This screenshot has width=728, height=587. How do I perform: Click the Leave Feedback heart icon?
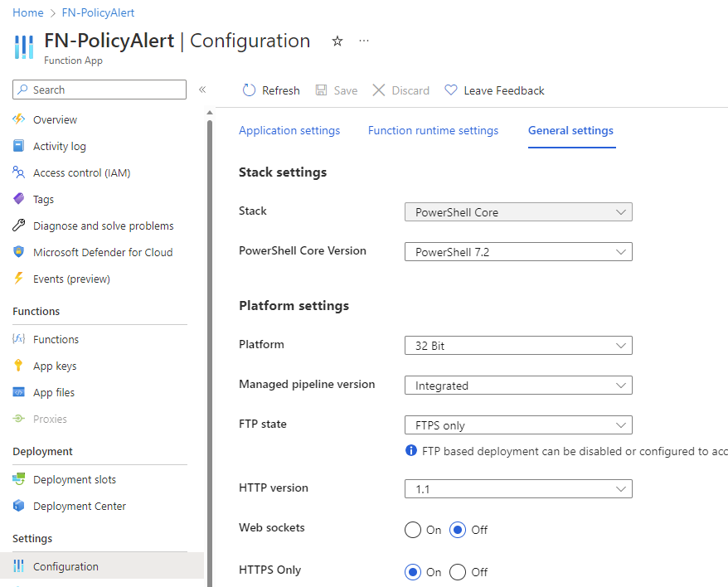click(451, 90)
